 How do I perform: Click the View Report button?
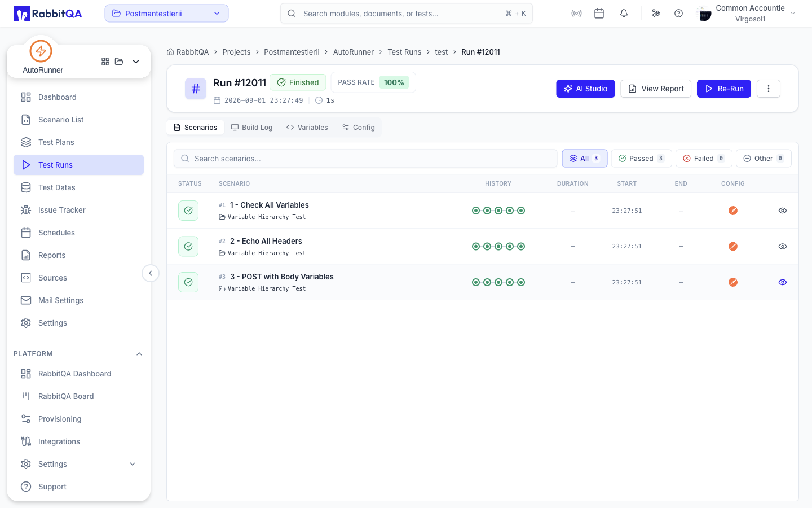tap(656, 89)
